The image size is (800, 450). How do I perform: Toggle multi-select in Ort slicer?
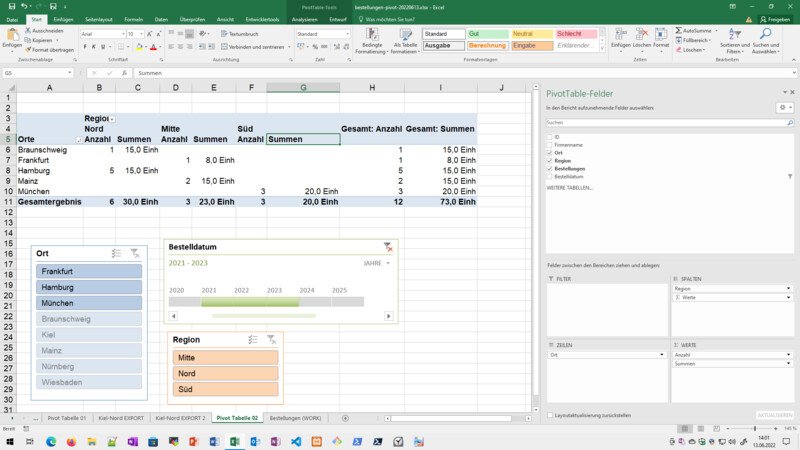[x=116, y=254]
